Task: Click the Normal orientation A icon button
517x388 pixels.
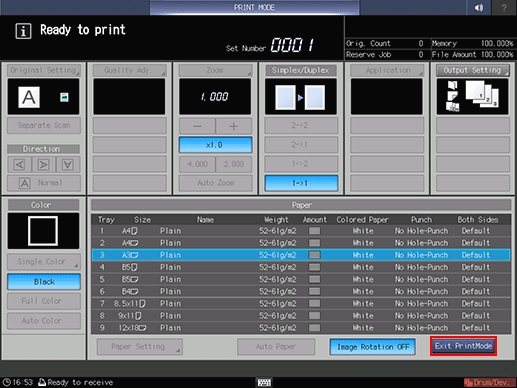Action: [x=44, y=183]
